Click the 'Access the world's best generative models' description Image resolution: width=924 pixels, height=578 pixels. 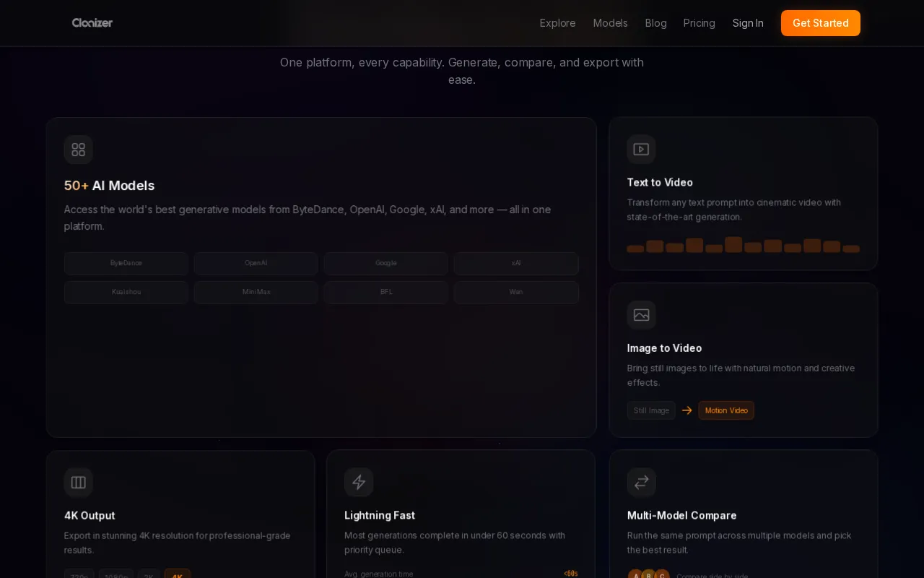click(308, 217)
